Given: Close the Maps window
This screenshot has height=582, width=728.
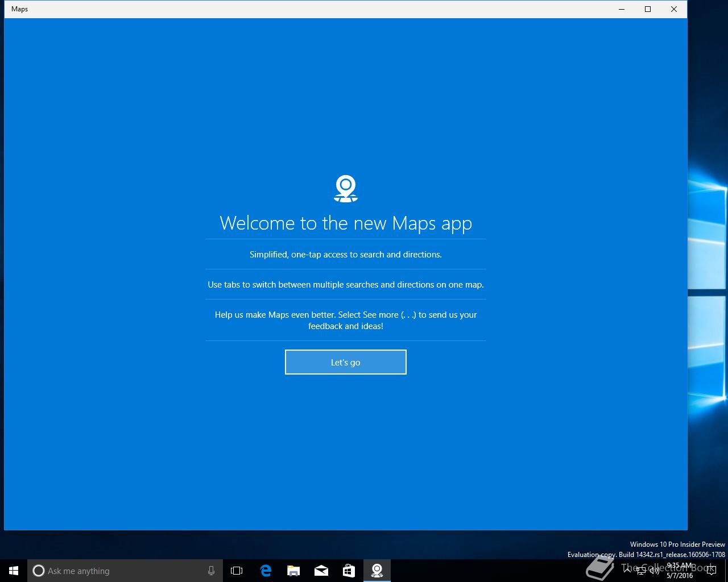Looking at the screenshot, I should click(674, 9).
